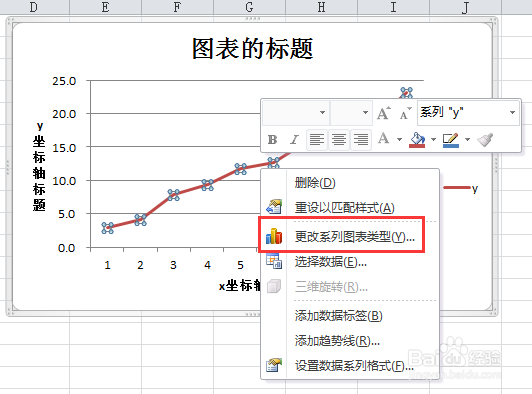Click the 5.0 axis label
The width and height of the screenshot is (532, 394).
pos(67,214)
